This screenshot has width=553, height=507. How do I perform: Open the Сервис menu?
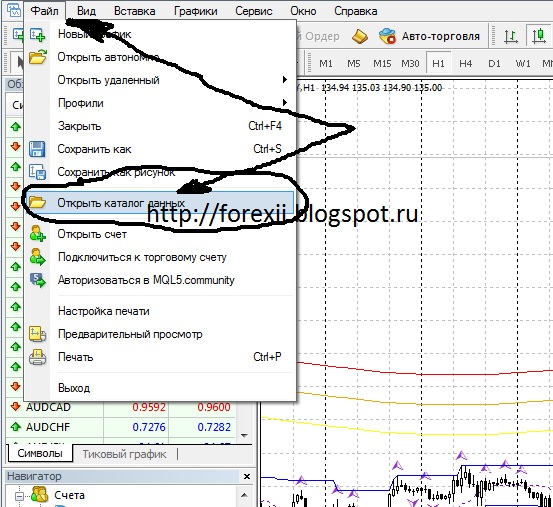click(254, 11)
